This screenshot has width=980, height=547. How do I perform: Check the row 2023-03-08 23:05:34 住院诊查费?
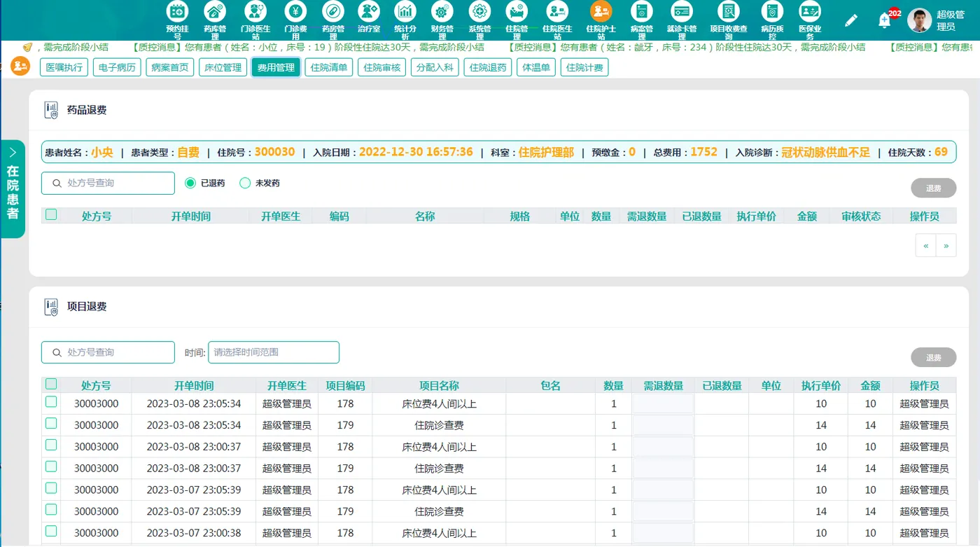(51, 424)
